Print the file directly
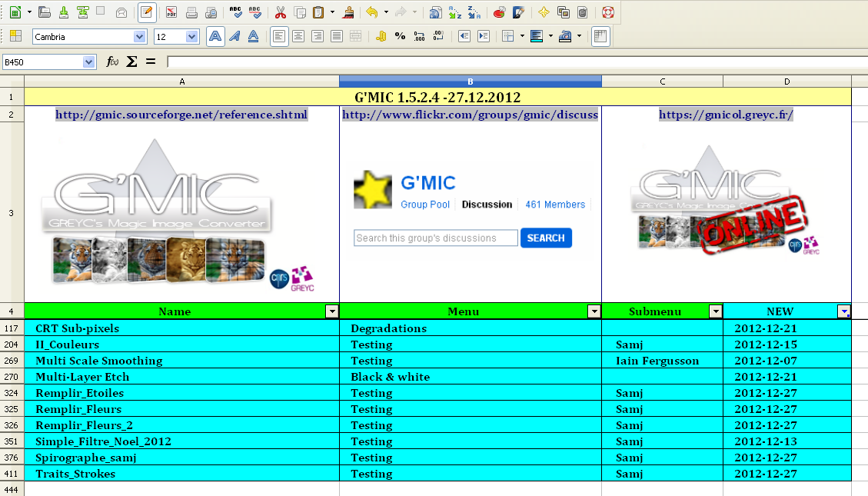The width and height of the screenshot is (868, 496). (x=191, y=12)
